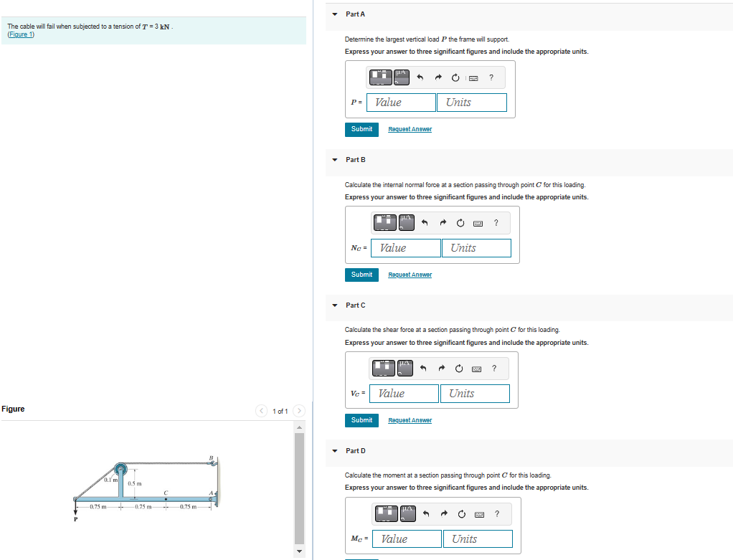Reset the Part A answer using the reset icon
Viewport: 733px width, 560px height.
pos(455,77)
